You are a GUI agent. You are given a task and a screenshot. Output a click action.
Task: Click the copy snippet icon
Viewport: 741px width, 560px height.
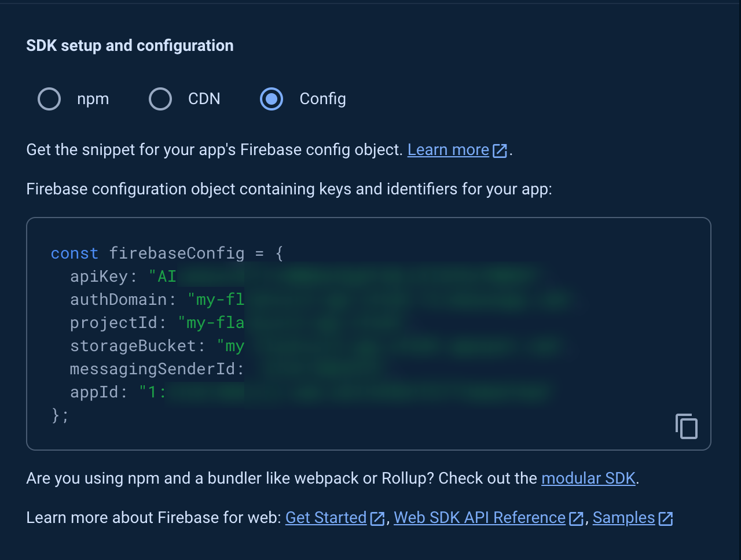click(x=686, y=426)
